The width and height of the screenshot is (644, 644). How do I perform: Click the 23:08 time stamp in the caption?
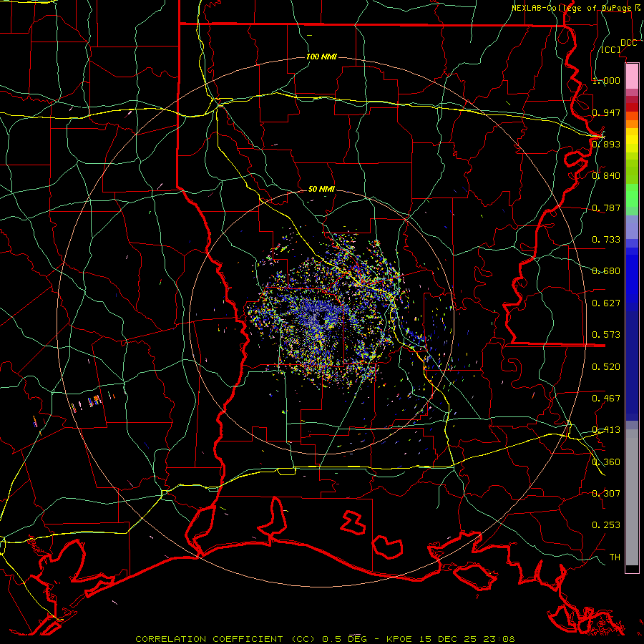pyautogui.click(x=499, y=639)
